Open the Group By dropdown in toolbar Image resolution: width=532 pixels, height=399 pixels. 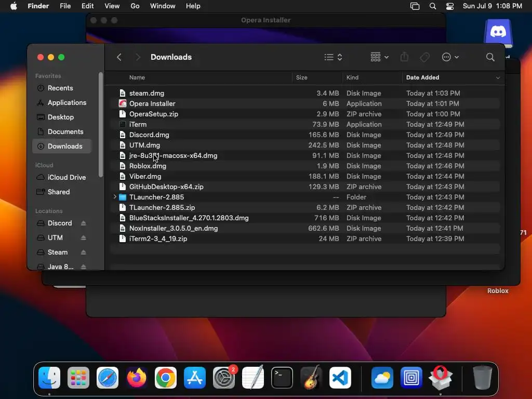[x=379, y=57]
